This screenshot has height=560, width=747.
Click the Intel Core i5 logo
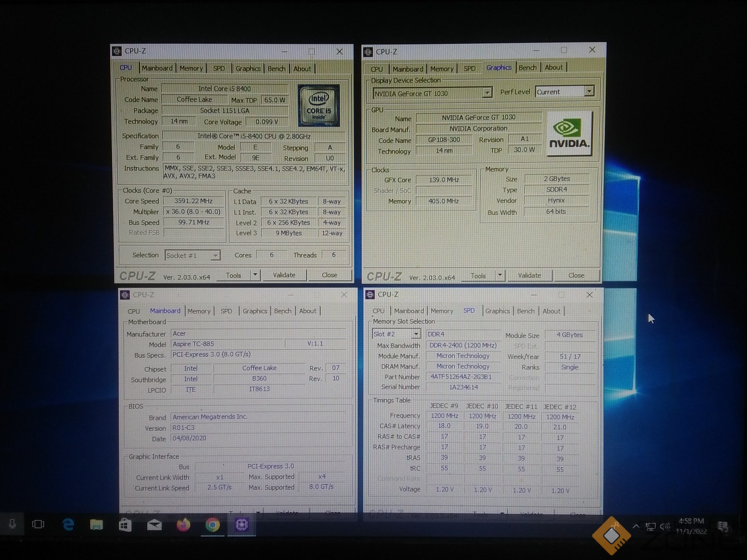(318, 105)
